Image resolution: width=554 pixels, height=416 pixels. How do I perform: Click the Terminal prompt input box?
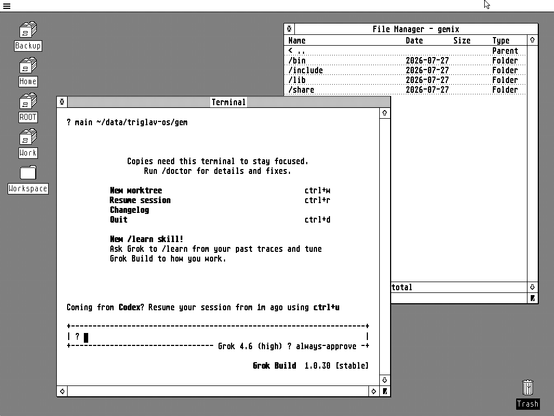click(218, 336)
